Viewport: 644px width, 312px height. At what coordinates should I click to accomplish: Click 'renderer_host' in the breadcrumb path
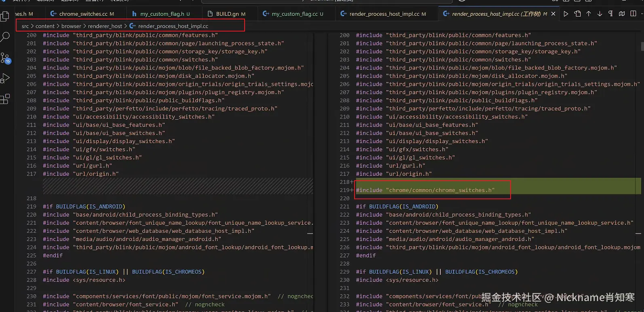click(x=105, y=26)
